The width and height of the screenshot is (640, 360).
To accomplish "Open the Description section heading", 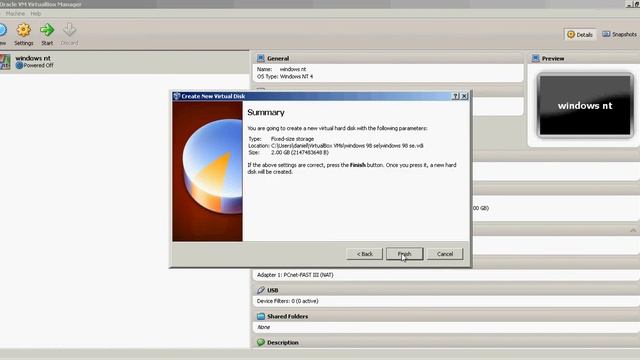I will (x=283, y=342).
